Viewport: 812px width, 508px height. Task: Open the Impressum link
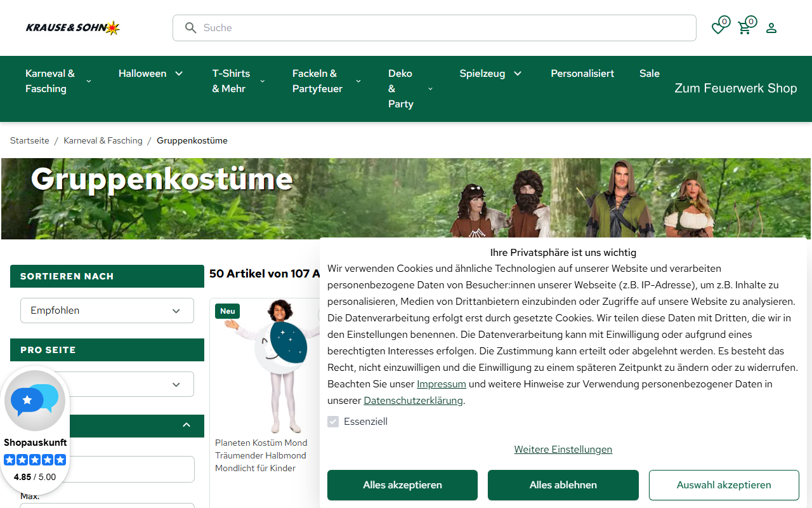pyautogui.click(x=442, y=384)
